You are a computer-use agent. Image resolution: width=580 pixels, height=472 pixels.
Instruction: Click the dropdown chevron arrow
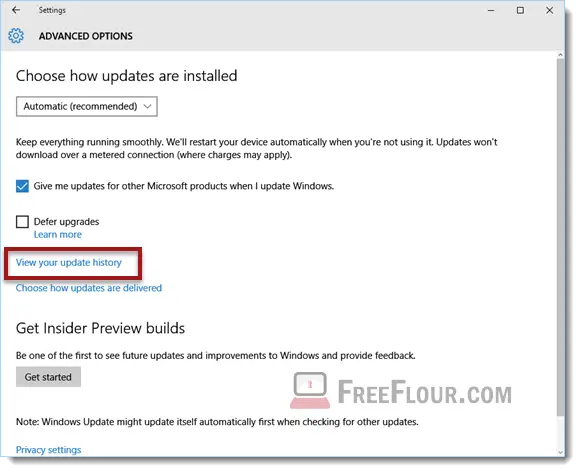click(x=147, y=107)
